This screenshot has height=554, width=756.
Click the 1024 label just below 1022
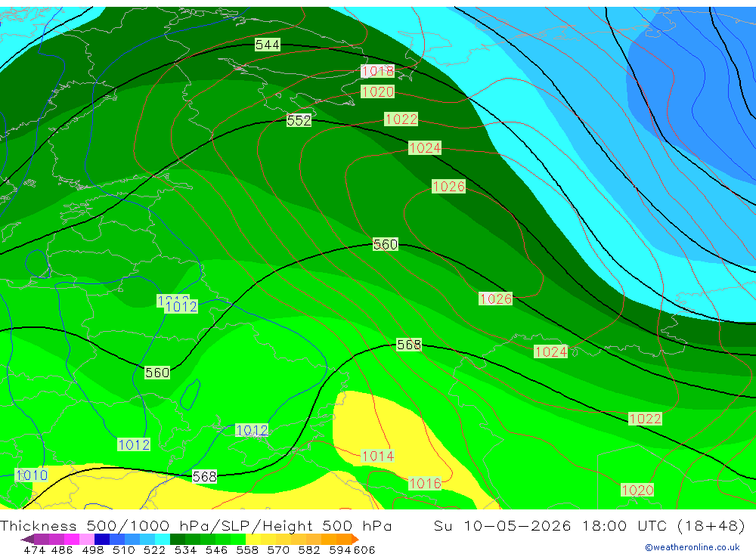[425, 147]
